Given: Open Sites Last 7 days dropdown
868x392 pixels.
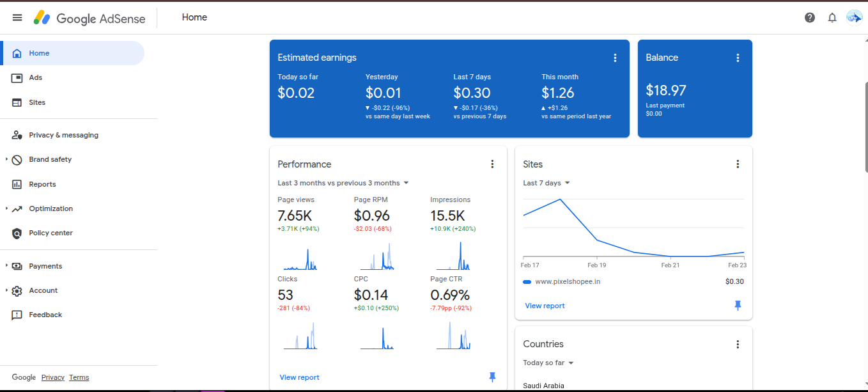Looking at the screenshot, I should [546, 183].
